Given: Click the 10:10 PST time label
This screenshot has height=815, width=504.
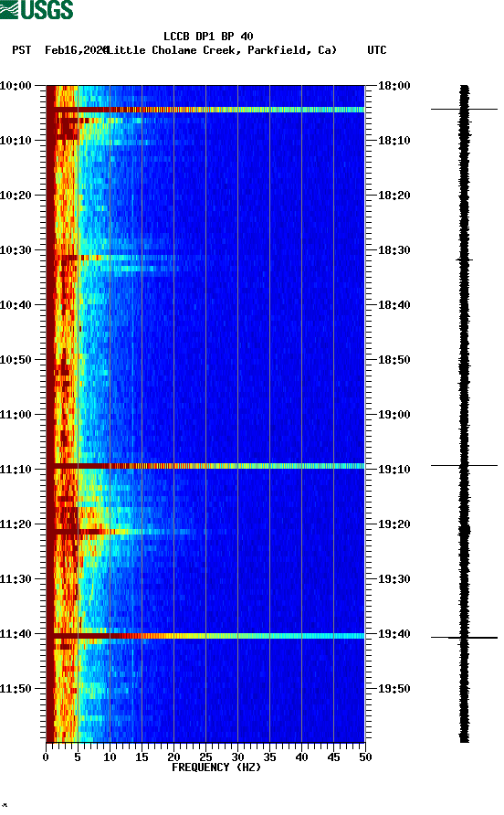Looking at the screenshot, I should coord(16,141).
